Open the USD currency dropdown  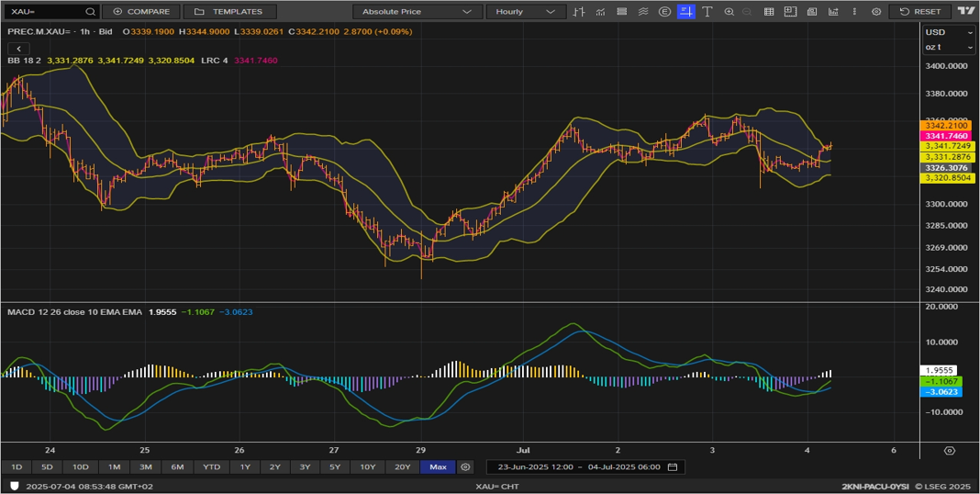pos(948,32)
